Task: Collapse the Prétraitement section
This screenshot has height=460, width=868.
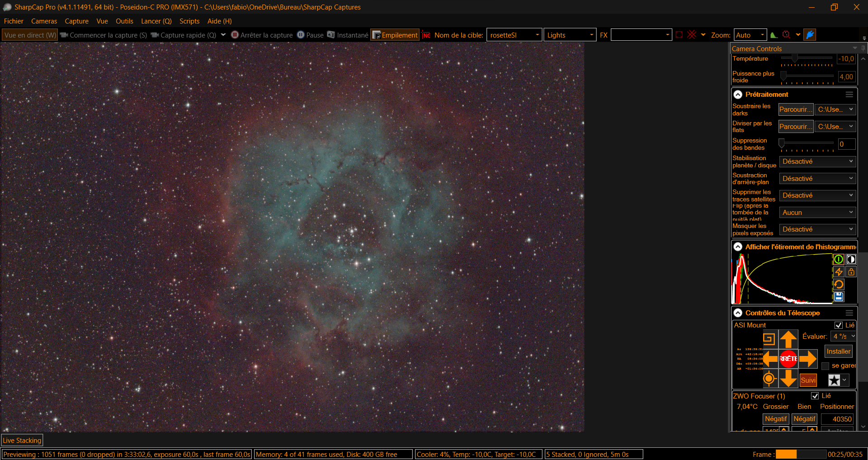Action: tap(738, 95)
